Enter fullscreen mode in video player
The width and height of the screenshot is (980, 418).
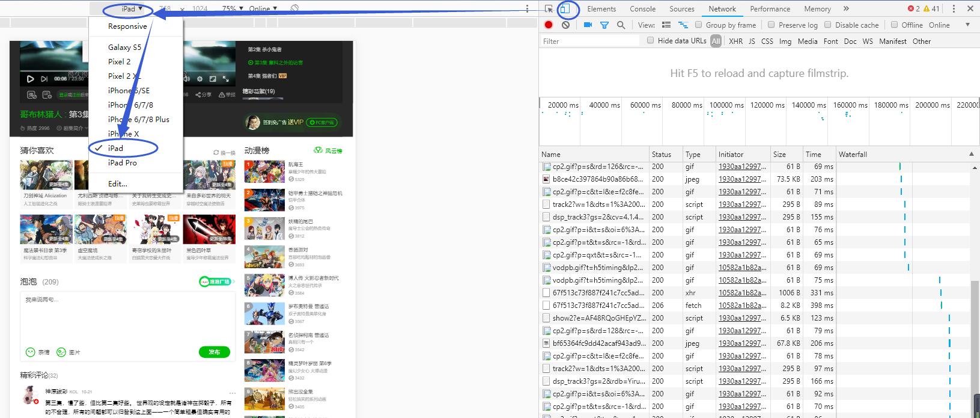pyautogui.click(x=226, y=79)
